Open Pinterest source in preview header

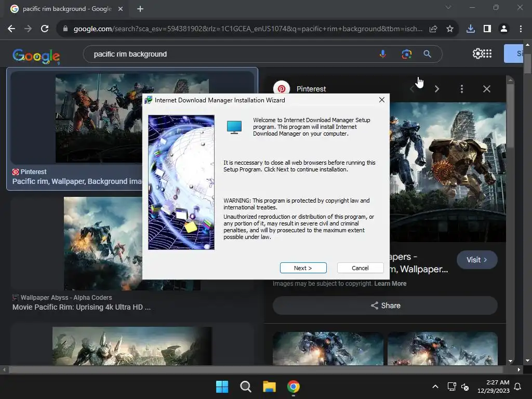[x=300, y=89]
